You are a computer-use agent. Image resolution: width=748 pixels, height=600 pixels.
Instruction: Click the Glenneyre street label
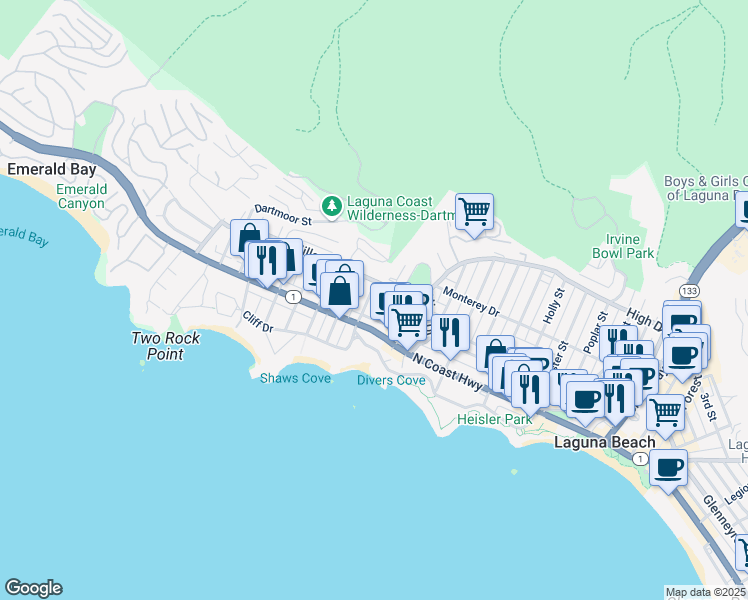pos(720,516)
